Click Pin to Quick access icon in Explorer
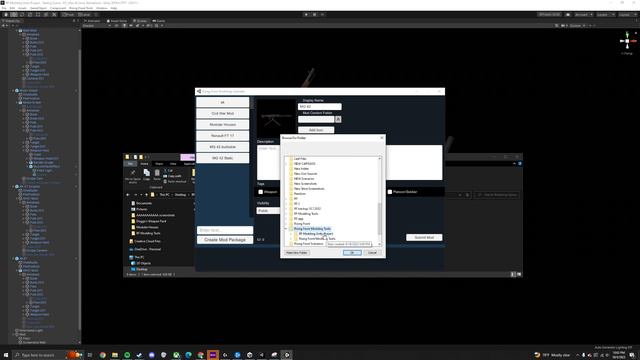 pyautogui.click(x=133, y=176)
